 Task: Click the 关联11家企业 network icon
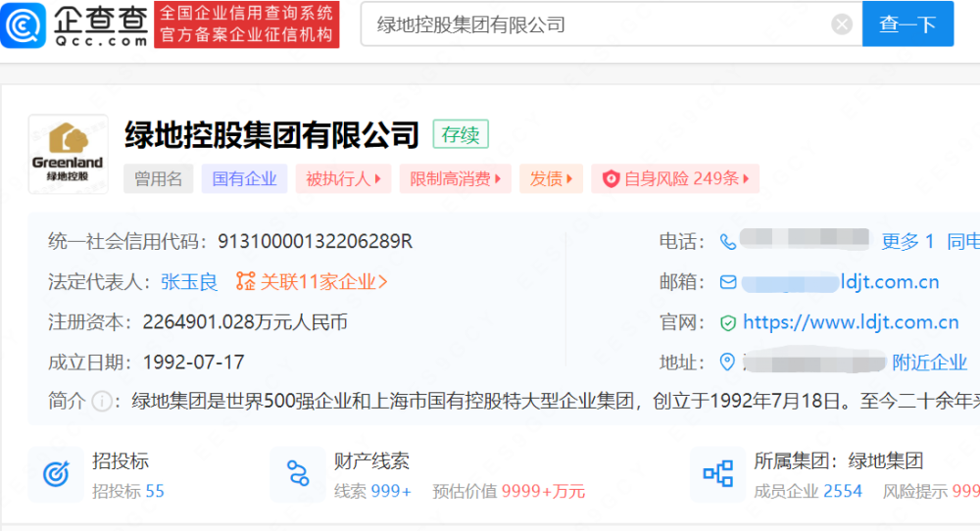245,281
